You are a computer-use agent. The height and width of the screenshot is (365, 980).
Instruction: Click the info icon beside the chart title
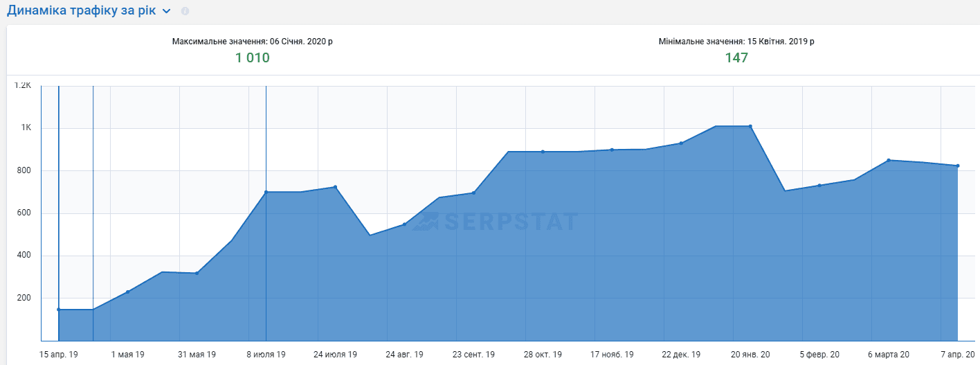click(185, 12)
